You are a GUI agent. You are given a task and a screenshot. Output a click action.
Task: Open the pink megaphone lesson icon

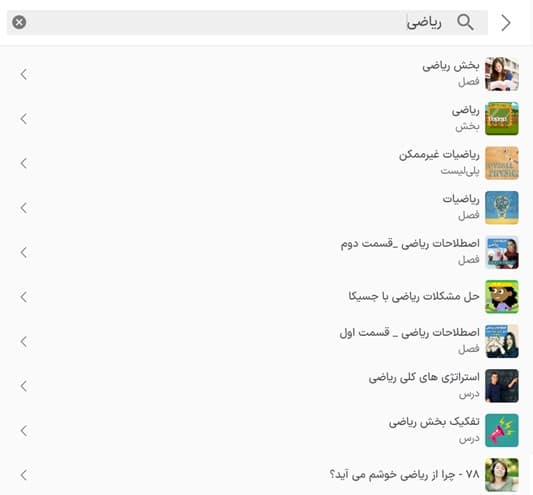click(502, 430)
